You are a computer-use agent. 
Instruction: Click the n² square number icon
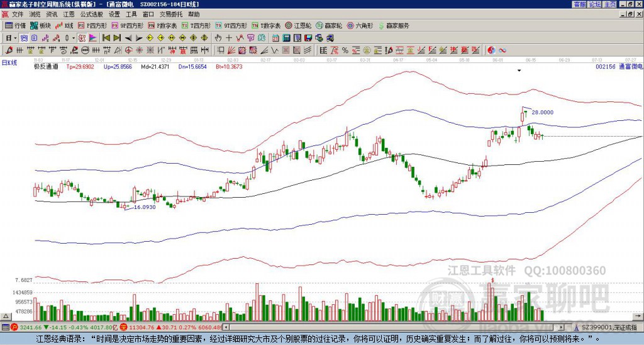pyautogui.click(x=107, y=50)
